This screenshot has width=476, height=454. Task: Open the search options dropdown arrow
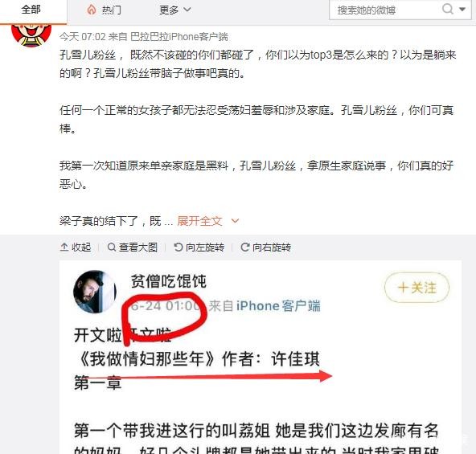462,9
